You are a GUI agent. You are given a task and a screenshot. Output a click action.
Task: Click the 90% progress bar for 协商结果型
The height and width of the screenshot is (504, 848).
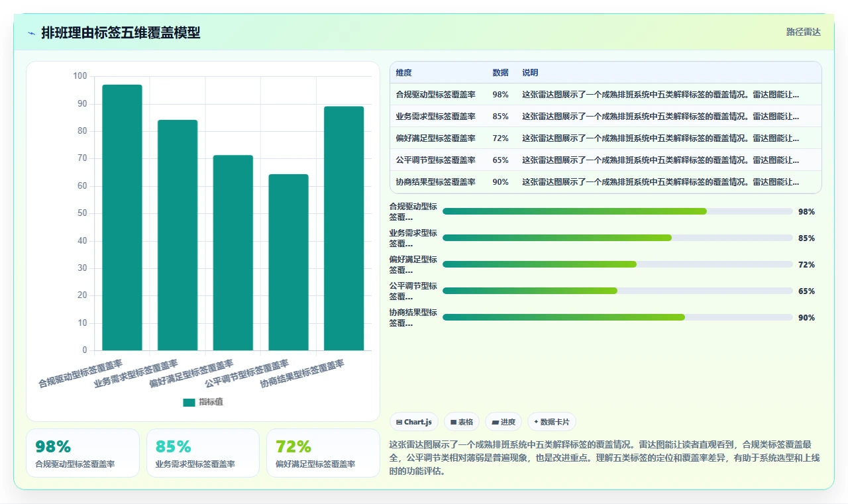coord(617,317)
